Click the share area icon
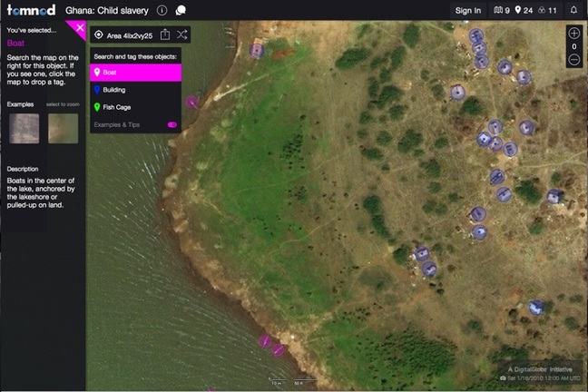 tap(165, 34)
